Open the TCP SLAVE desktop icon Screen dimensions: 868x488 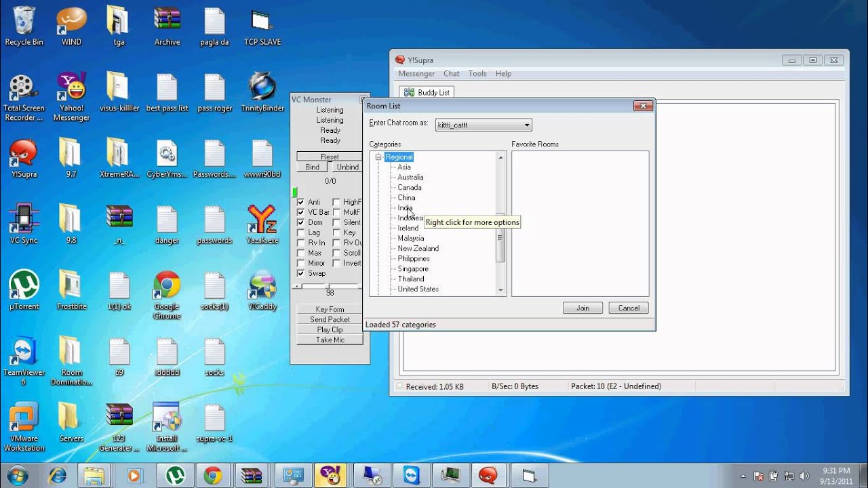point(262,26)
